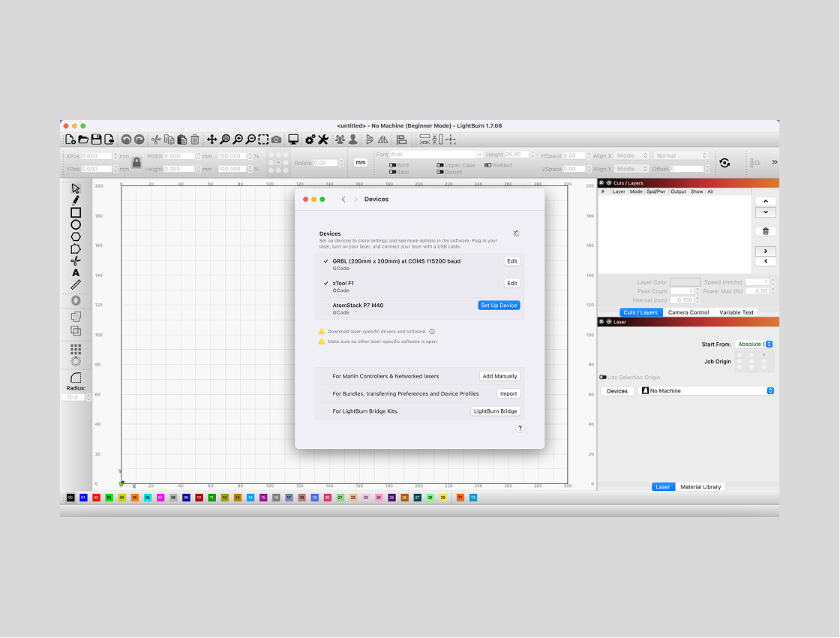Click the rotate/refresh icon in options bar
The height and width of the screenshot is (638, 840).
[x=724, y=163]
